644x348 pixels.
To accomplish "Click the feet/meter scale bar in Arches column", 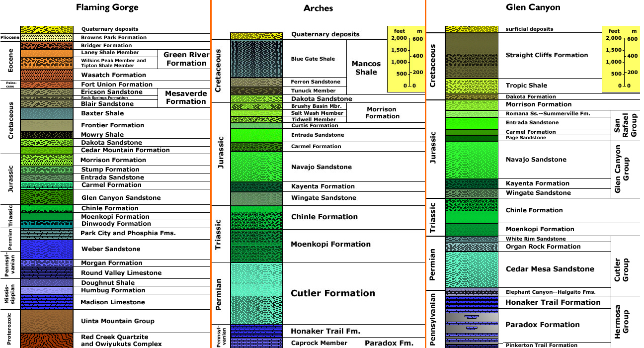I will [405, 60].
